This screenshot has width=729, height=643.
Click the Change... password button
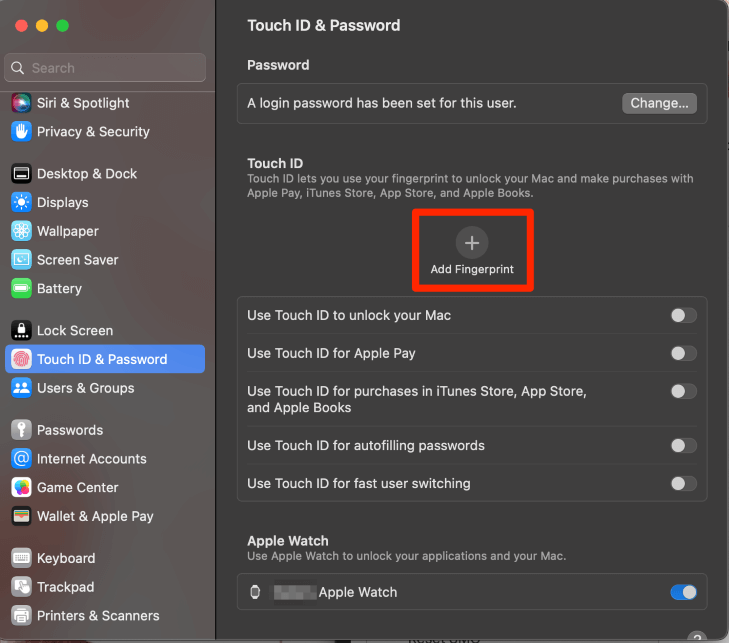click(x=659, y=103)
